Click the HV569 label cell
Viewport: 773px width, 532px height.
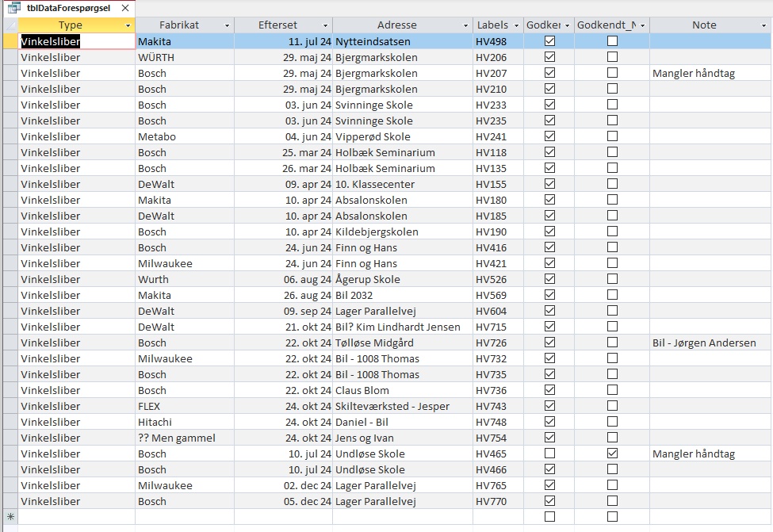[x=498, y=295]
